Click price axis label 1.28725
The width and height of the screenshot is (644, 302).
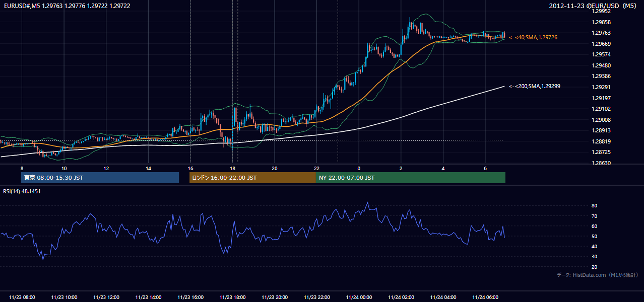[601, 152]
